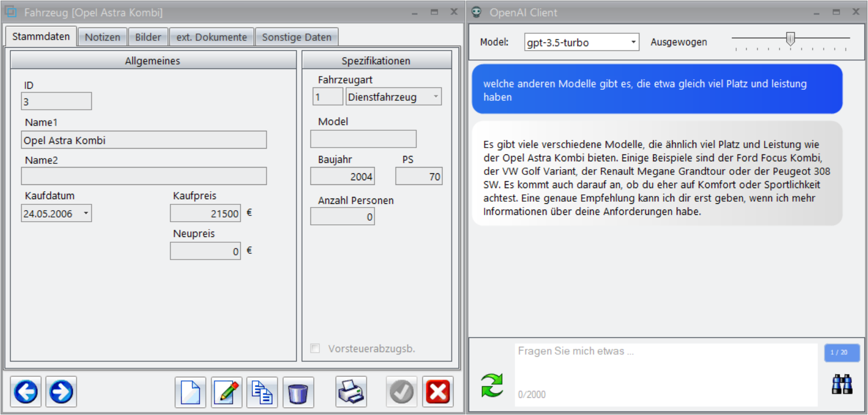Go to previous vehicle with back arrow
Viewport: 868px width, 415px height.
pyautogui.click(x=26, y=392)
